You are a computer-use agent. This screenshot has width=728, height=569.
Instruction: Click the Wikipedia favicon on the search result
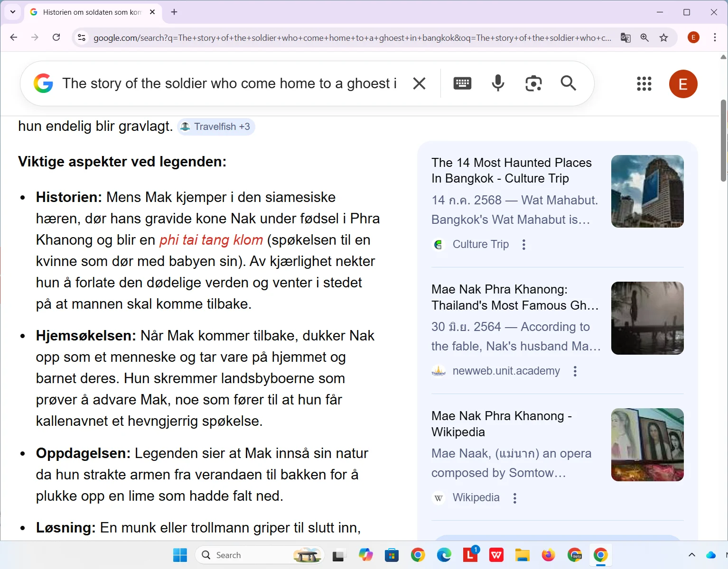click(439, 498)
